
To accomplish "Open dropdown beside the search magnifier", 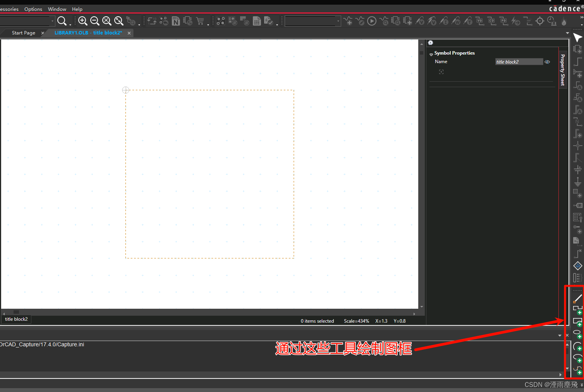I will click(x=70, y=24).
